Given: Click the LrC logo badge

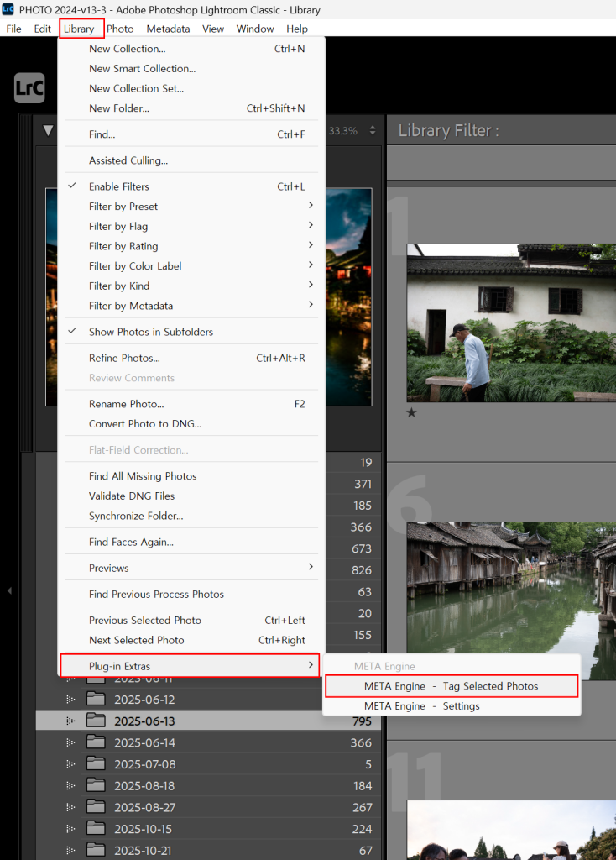Looking at the screenshot, I should coord(29,87).
